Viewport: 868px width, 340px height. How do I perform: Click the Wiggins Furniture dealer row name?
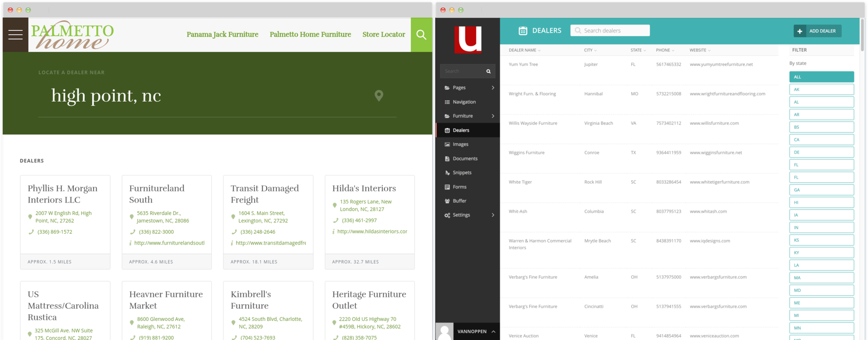tap(527, 153)
